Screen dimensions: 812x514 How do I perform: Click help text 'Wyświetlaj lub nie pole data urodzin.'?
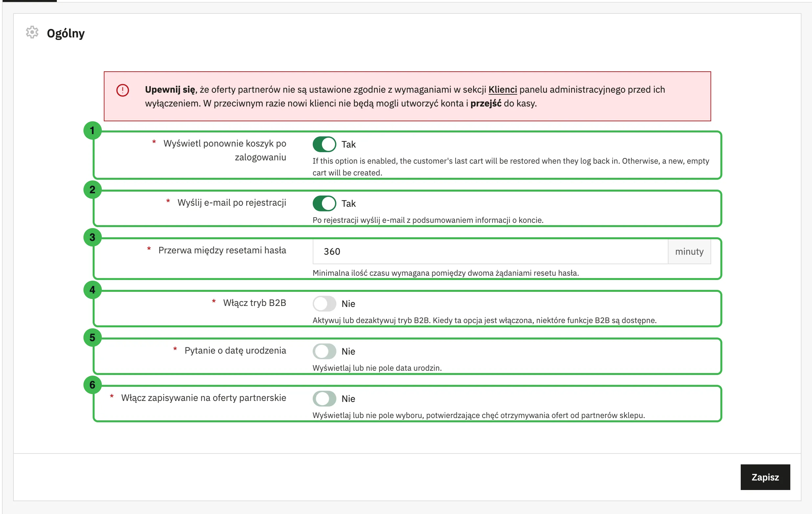(x=377, y=368)
